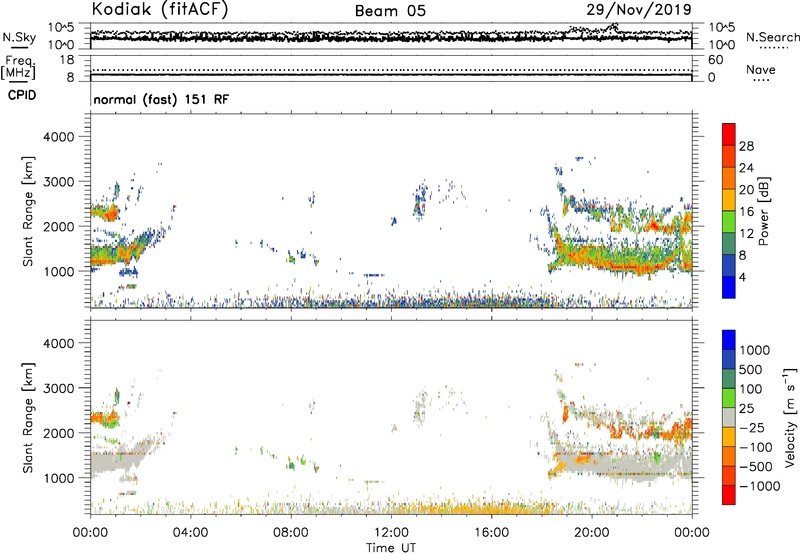800x554 pixels.
Task: Click the "24" label on Power color bar
Action: [x=746, y=168]
